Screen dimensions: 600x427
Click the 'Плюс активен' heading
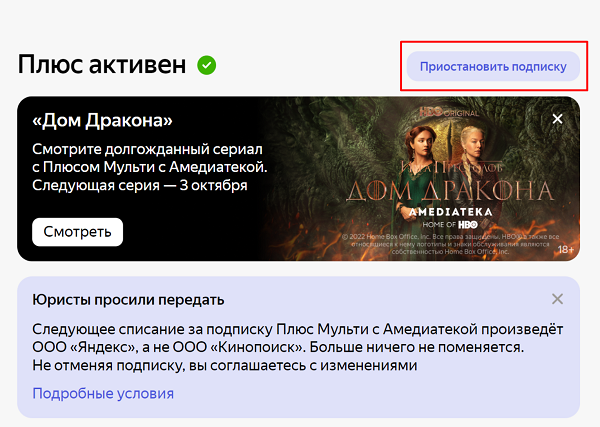coord(102,65)
